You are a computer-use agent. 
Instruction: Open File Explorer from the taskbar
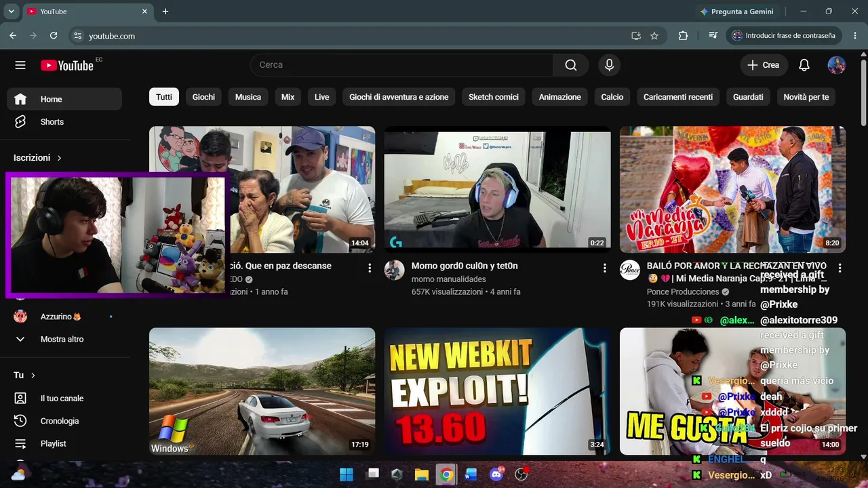[x=421, y=474]
